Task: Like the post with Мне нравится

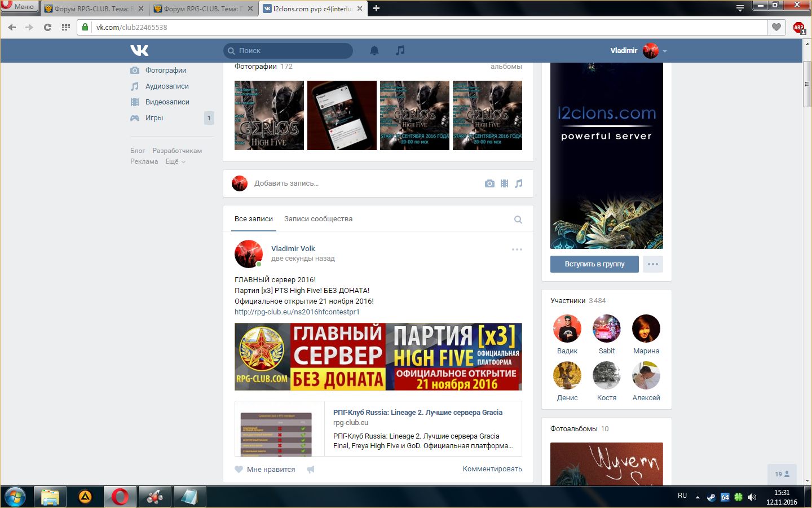Action: (x=265, y=470)
